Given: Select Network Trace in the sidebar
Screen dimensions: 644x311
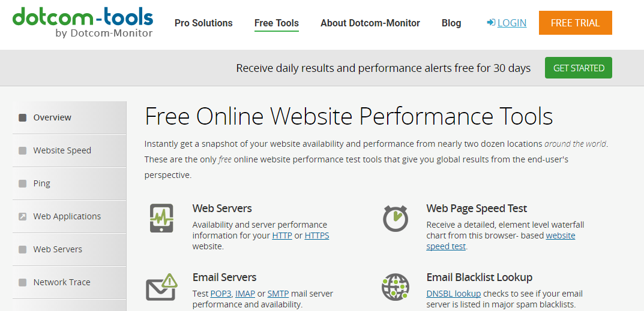Looking at the screenshot, I should coord(70,282).
